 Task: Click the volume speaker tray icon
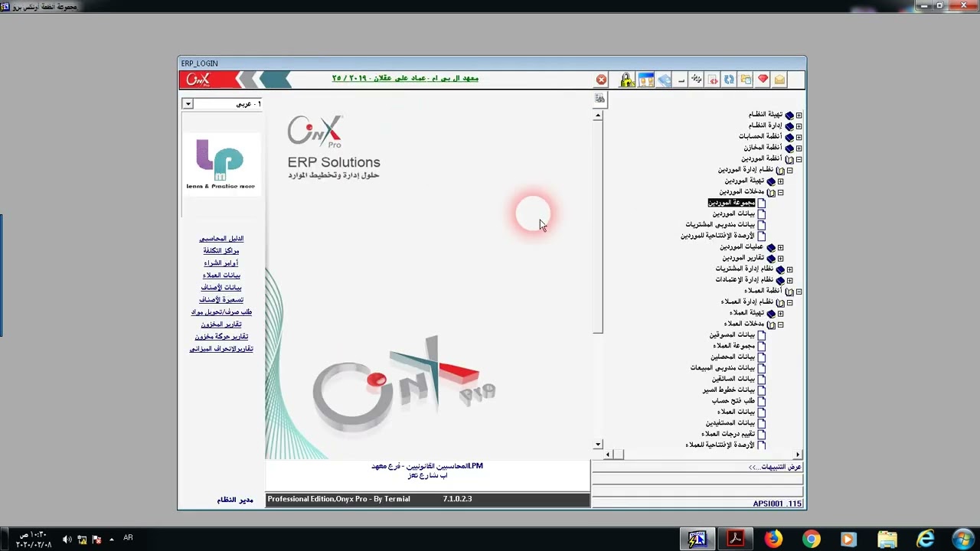67,540
